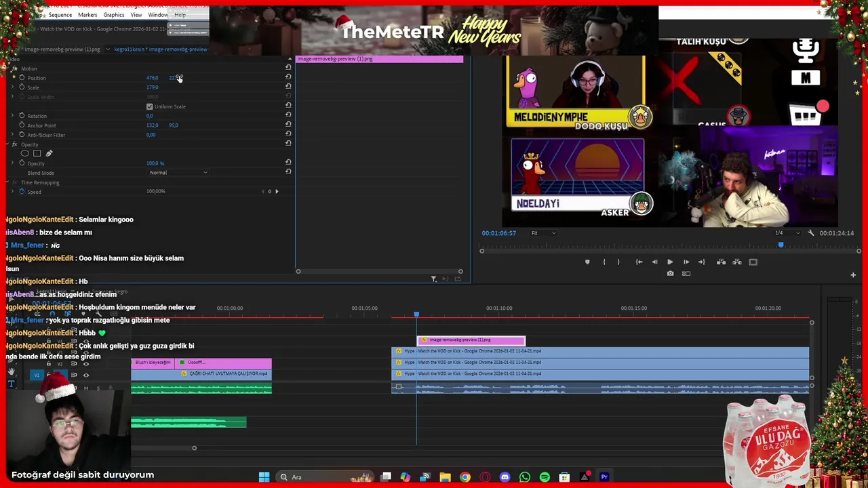This screenshot has width=868, height=488.
Task: Reset the Anchor Point parameter
Action: coord(288,124)
